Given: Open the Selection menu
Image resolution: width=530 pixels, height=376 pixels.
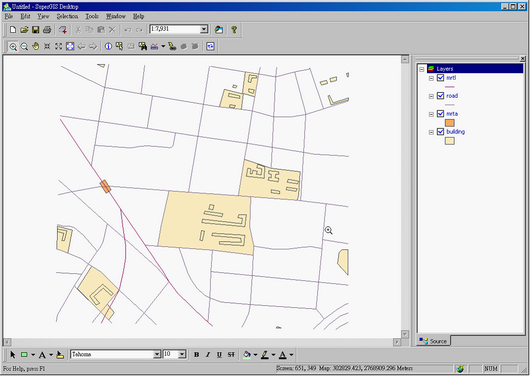Looking at the screenshot, I should [x=67, y=16].
